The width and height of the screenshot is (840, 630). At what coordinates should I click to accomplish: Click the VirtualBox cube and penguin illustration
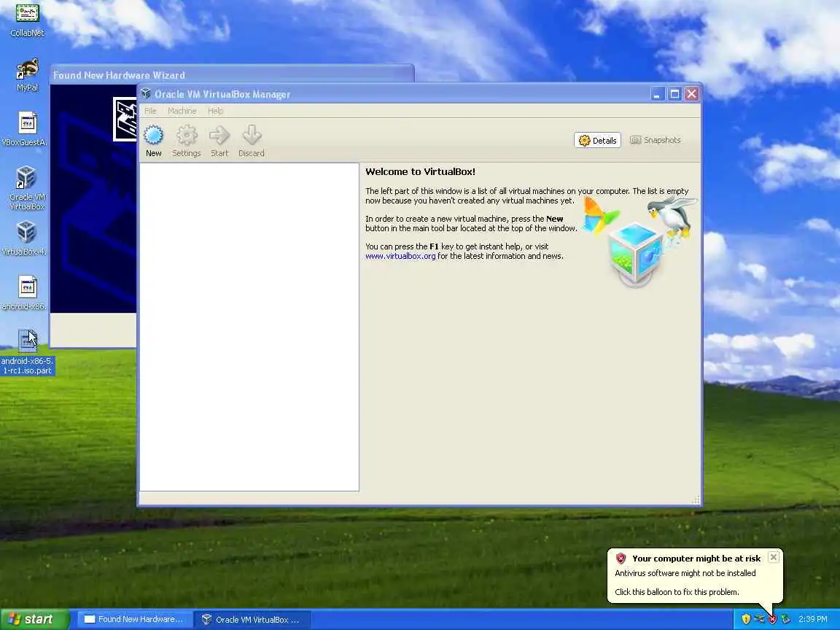(640, 241)
